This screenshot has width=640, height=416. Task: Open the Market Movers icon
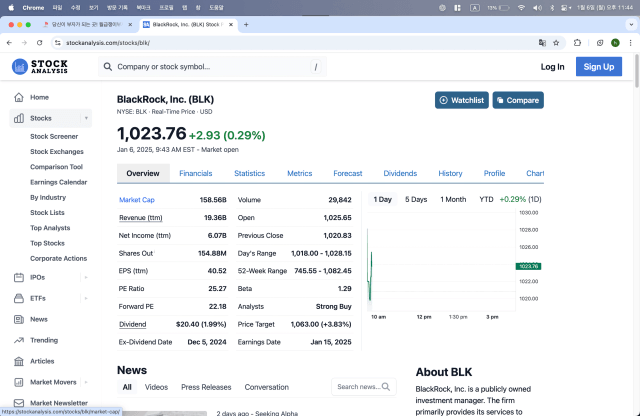point(19,383)
